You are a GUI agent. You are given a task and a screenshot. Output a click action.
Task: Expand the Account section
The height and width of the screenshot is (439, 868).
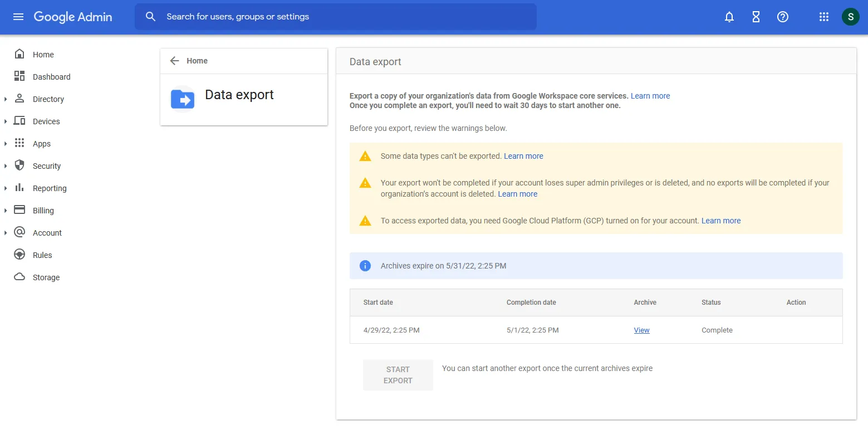click(6, 232)
